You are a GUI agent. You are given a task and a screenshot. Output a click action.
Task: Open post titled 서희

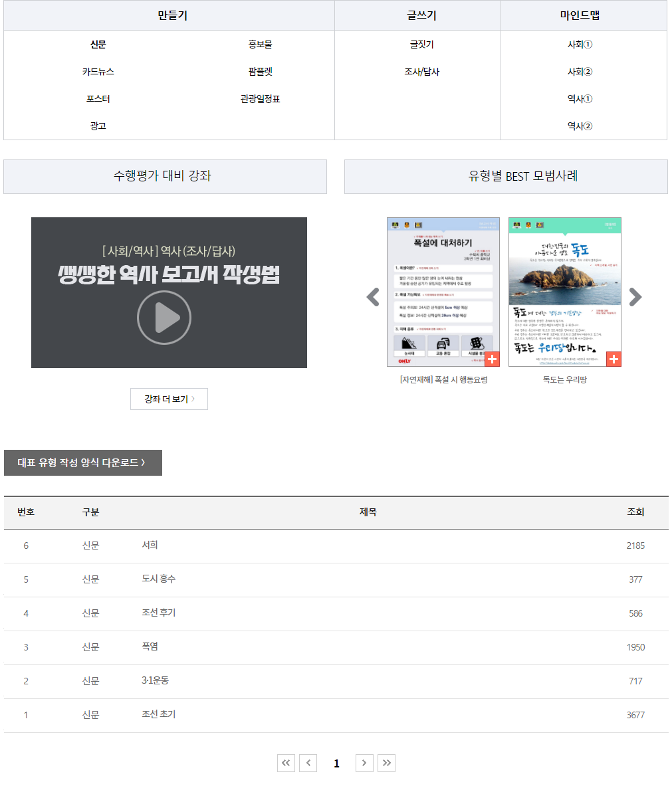(150, 546)
